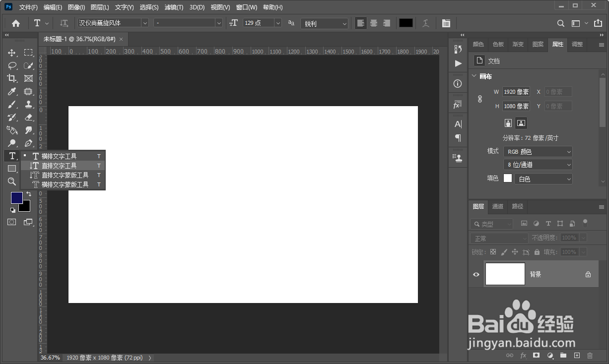Close the 未标题-1 document tab
Viewport: 609px width, 364px height.
(121, 39)
